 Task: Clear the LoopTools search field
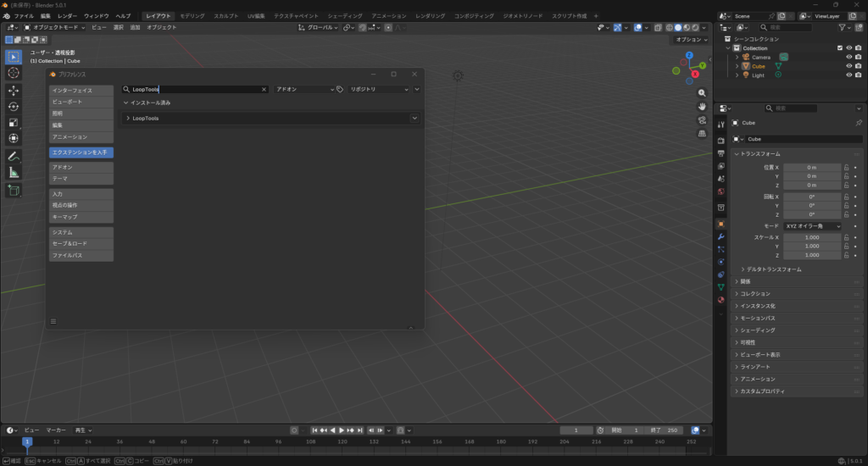click(264, 89)
